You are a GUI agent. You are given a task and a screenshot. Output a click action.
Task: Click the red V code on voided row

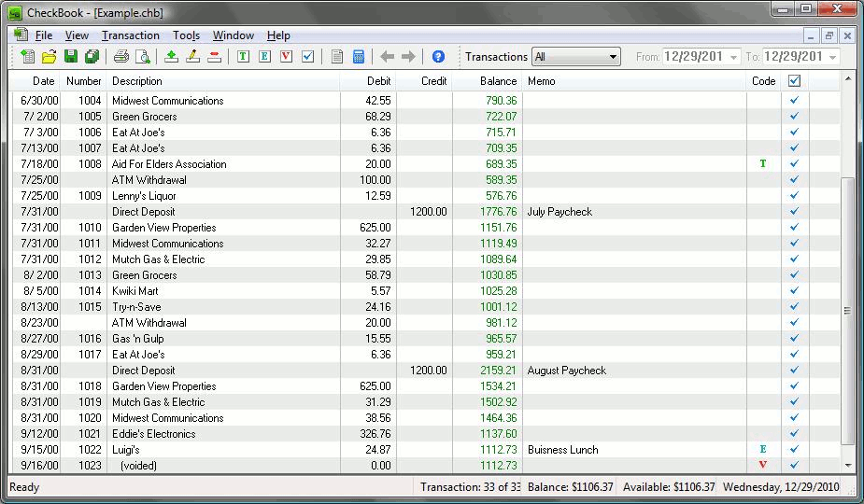(762, 465)
